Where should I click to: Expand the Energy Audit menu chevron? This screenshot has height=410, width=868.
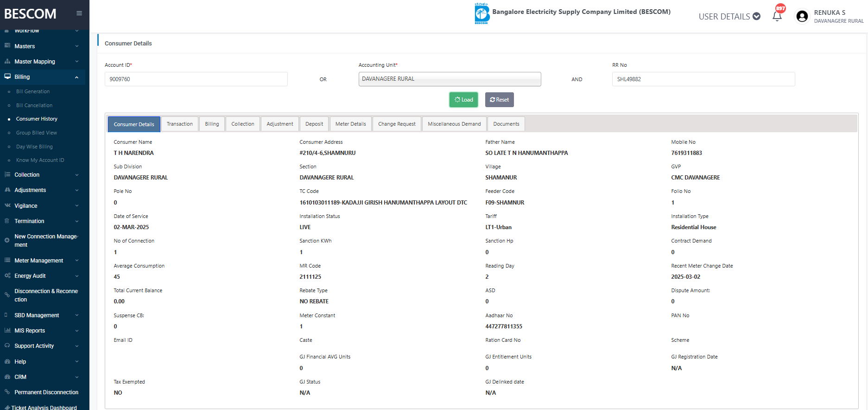(x=77, y=276)
